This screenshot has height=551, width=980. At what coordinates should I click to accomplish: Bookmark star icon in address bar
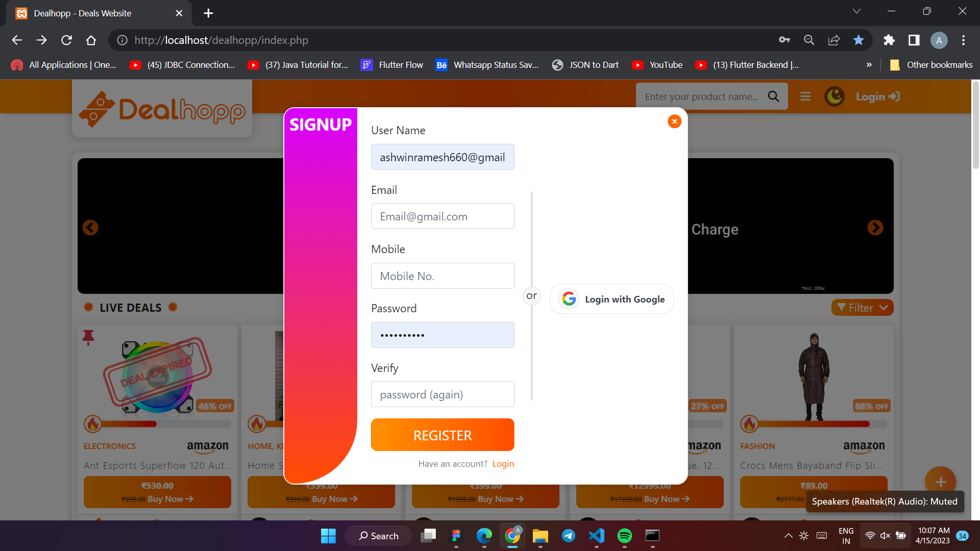pos(859,40)
